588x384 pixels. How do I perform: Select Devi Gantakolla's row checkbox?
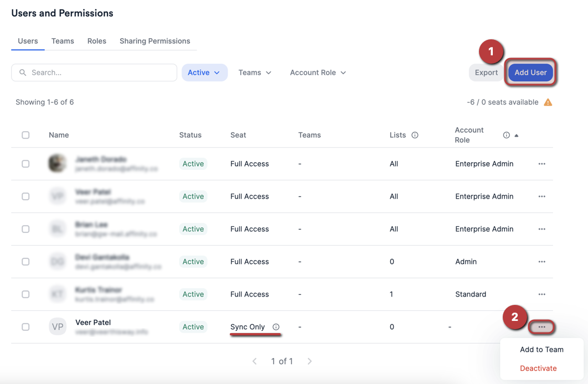pyautogui.click(x=25, y=261)
